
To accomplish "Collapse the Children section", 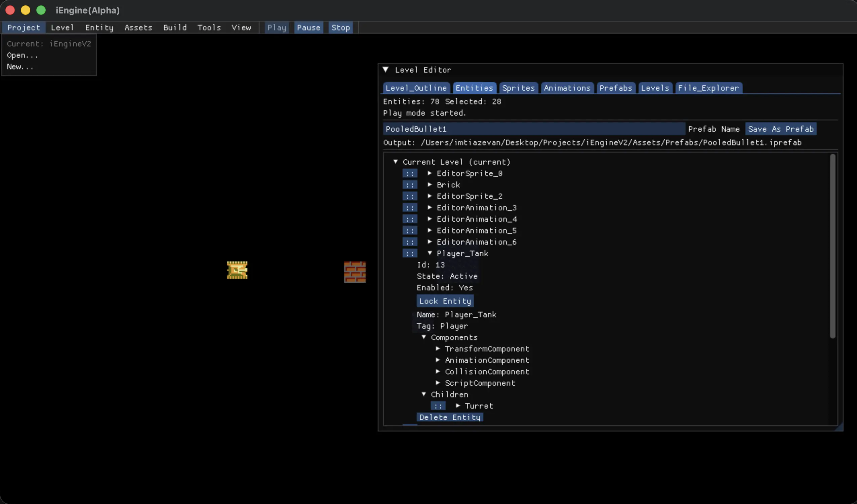I will click(x=424, y=394).
